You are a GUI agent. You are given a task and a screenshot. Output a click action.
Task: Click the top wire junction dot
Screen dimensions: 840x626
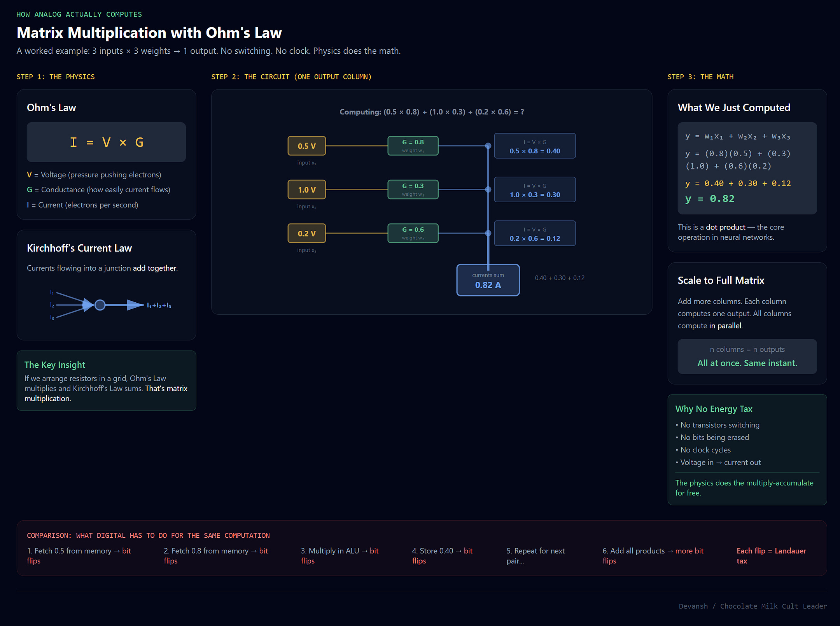click(x=488, y=146)
